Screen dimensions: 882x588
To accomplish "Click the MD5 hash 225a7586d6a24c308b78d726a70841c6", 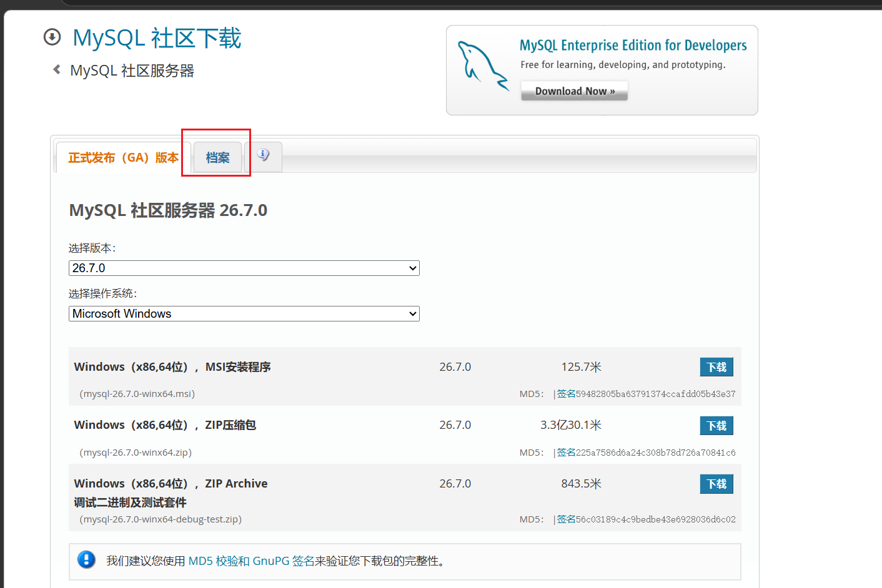I will click(656, 453).
